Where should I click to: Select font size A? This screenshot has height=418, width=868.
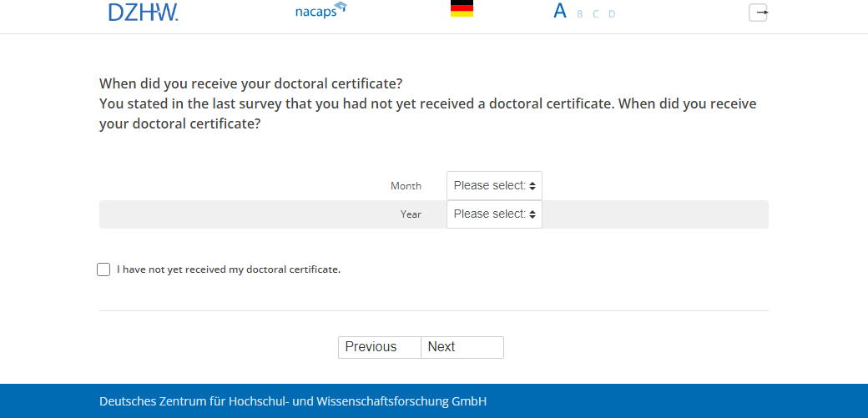(559, 12)
